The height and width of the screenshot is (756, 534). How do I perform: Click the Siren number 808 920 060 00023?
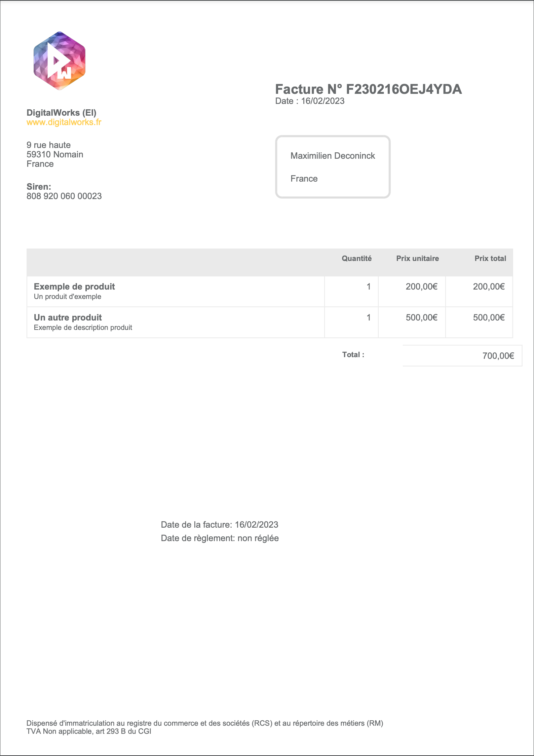click(x=64, y=196)
